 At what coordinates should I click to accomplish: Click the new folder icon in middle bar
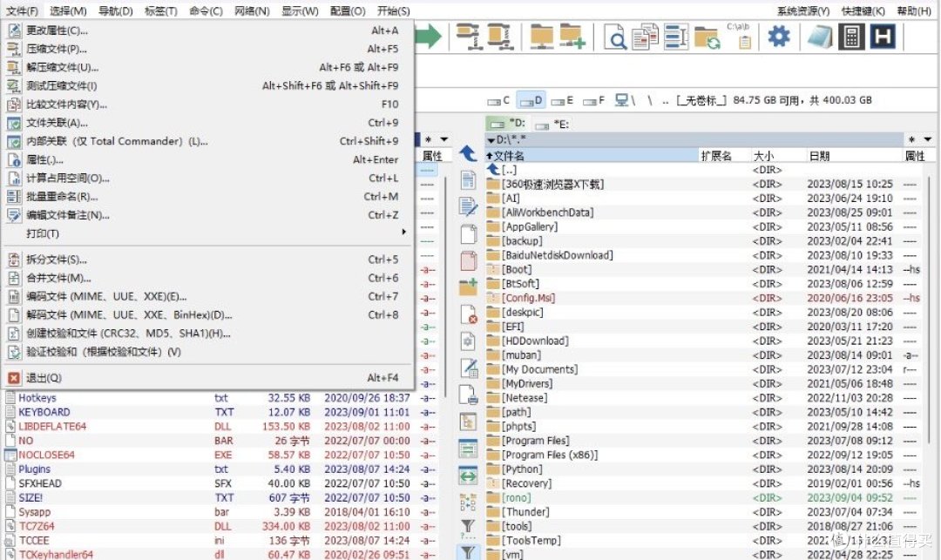coord(468,287)
